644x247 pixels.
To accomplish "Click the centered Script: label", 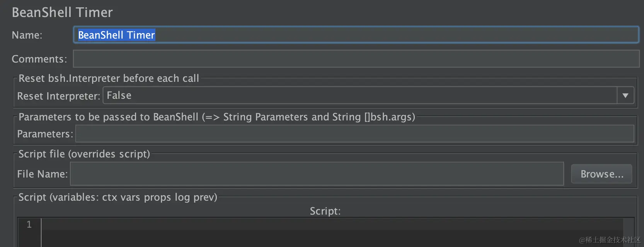I will [325, 211].
